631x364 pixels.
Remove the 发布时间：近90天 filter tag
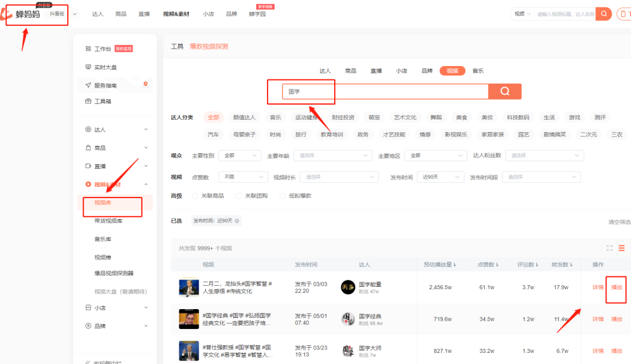click(237, 221)
